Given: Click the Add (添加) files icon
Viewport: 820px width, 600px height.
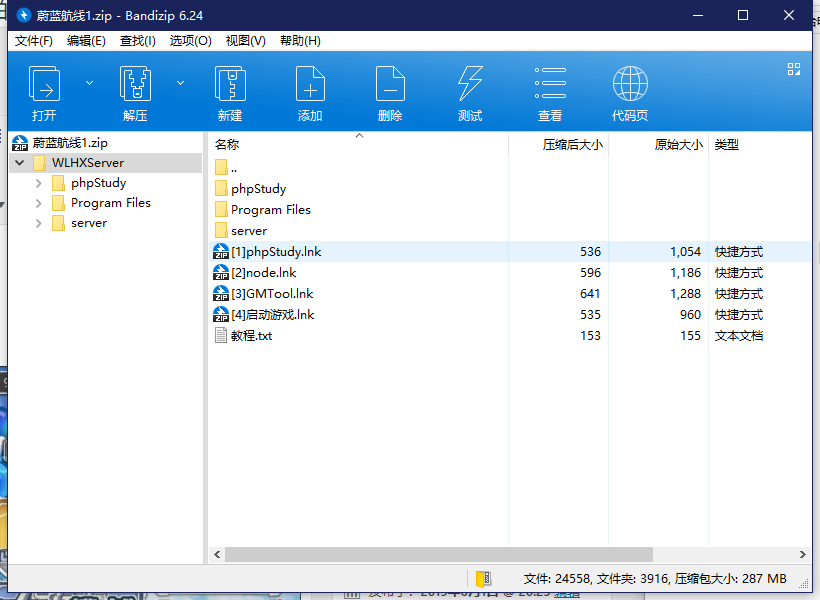Looking at the screenshot, I should tap(310, 84).
